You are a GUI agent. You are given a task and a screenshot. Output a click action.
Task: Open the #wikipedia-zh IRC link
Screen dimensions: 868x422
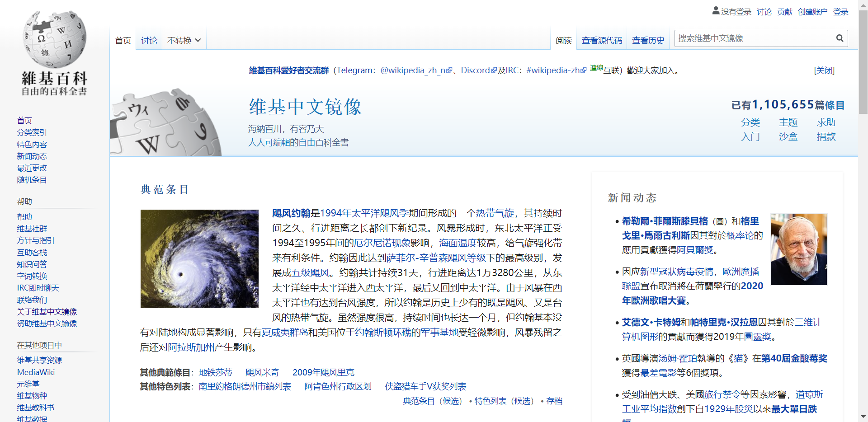pos(557,70)
